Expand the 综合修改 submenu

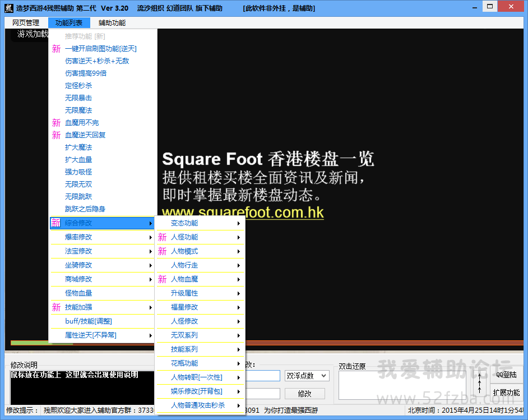[101, 223]
